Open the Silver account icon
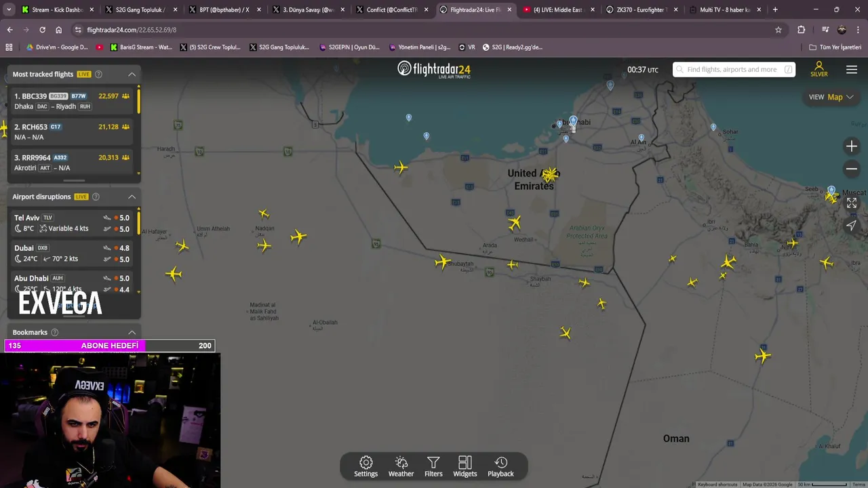Viewport: 868px width, 488px height. pos(819,69)
